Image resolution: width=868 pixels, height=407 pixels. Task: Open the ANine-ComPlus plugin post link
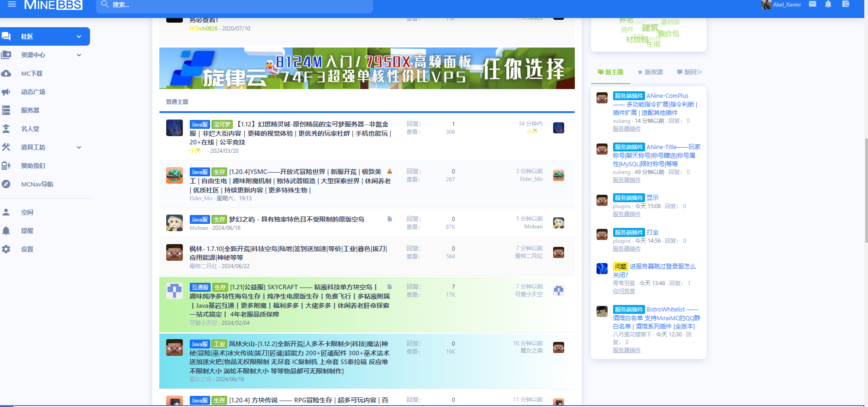pyautogui.click(x=667, y=96)
